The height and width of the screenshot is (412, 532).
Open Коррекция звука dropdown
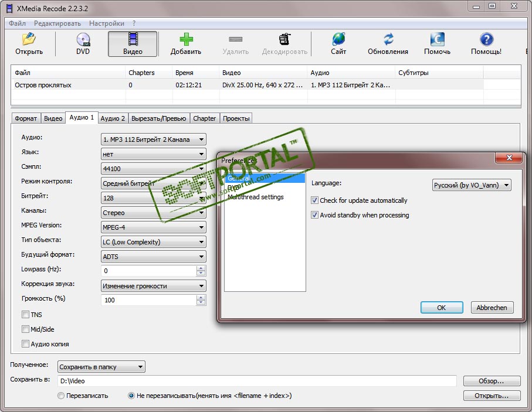[153, 286]
